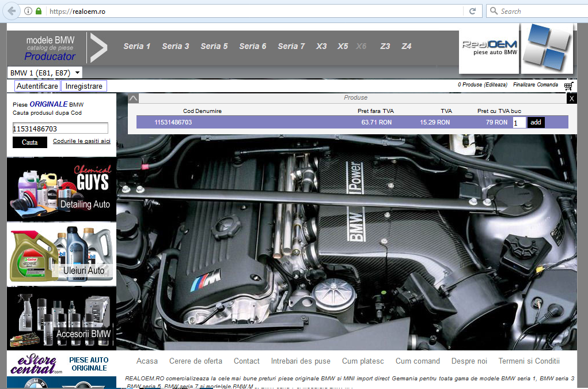Image resolution: width=588 pixels, height=389 pixels.
Task: Open the Chemical Guys Detailing Auto banner
Action: 61,190
